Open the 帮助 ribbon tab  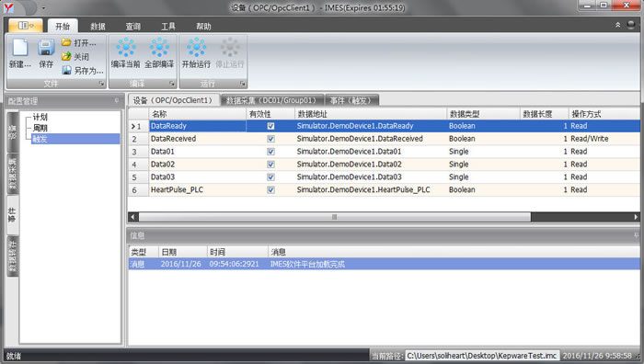(x=203, y=27)
